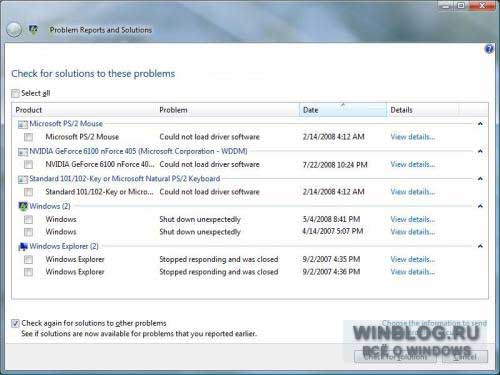
Task: Toggle the Select all checkbox
Action: click(15, 93)
